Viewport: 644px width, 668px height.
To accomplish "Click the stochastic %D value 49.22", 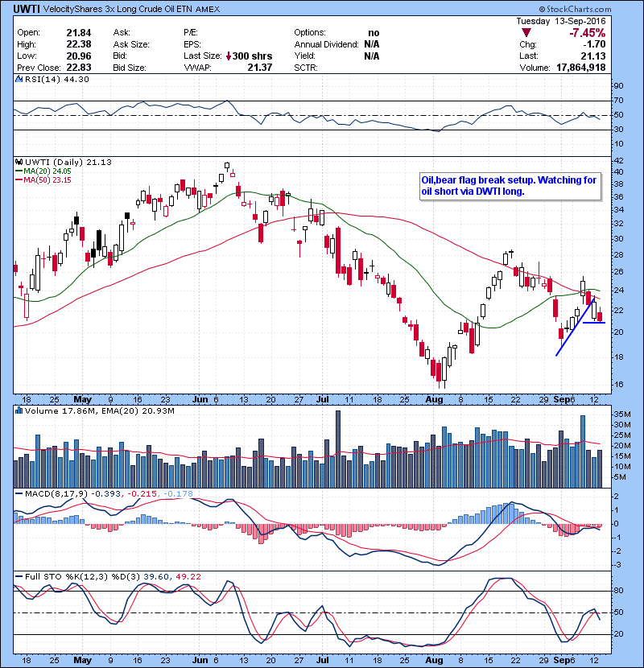I will pyautogui.click(x=188, y=576).
